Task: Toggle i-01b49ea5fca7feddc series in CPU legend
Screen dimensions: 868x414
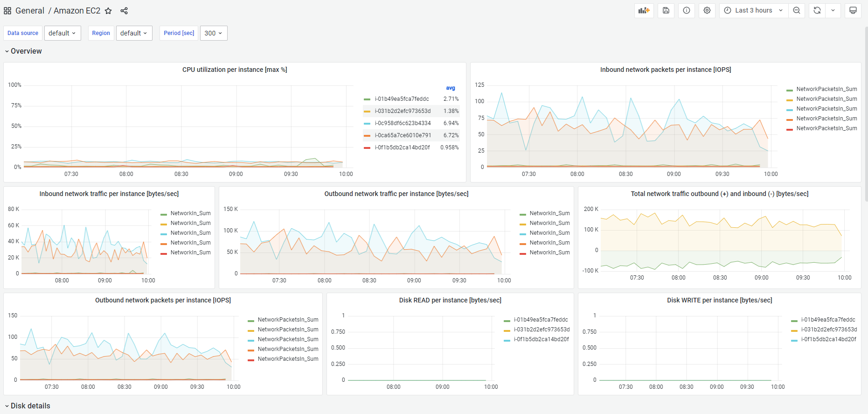Action: coord(402,99)
